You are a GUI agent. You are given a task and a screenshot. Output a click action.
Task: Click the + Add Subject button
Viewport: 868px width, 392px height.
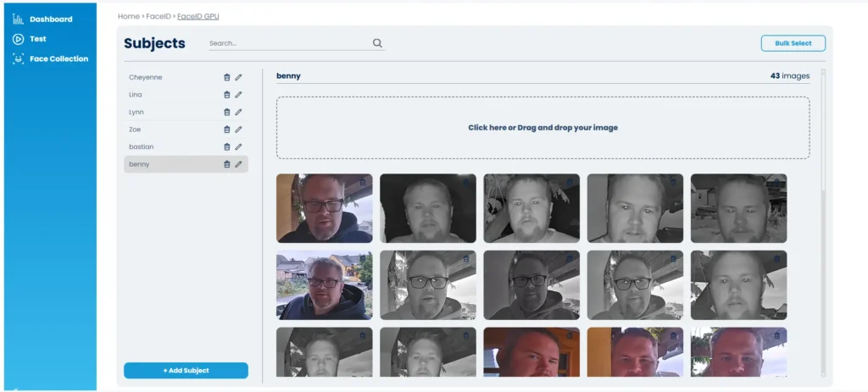tap(186, 371)
